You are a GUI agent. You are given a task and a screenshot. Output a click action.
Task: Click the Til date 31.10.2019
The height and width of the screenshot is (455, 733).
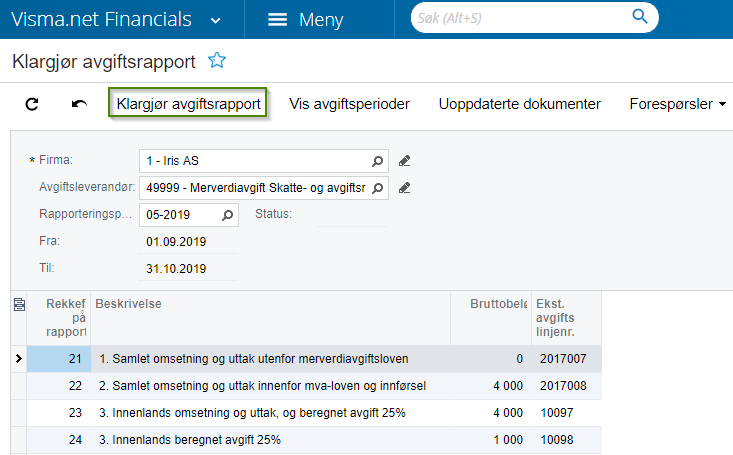[176, 269]
